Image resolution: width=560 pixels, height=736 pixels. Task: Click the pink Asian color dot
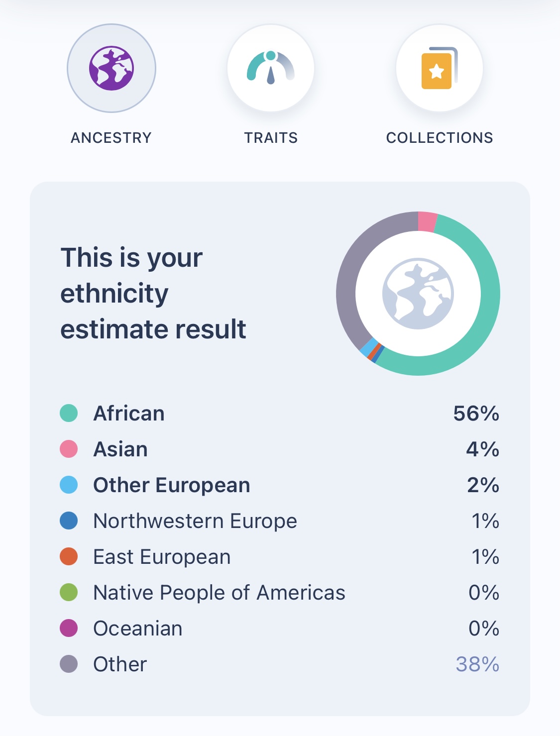[69, 449]
